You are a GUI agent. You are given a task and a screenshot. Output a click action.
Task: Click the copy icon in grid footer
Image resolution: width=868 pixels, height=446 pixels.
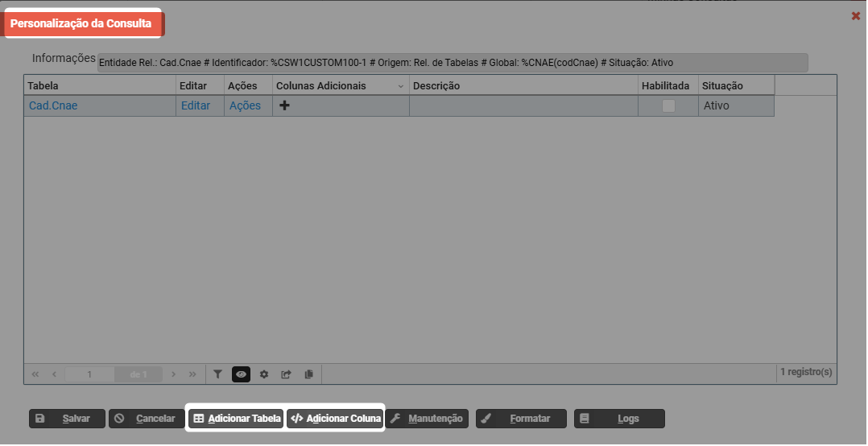[308, 374]
